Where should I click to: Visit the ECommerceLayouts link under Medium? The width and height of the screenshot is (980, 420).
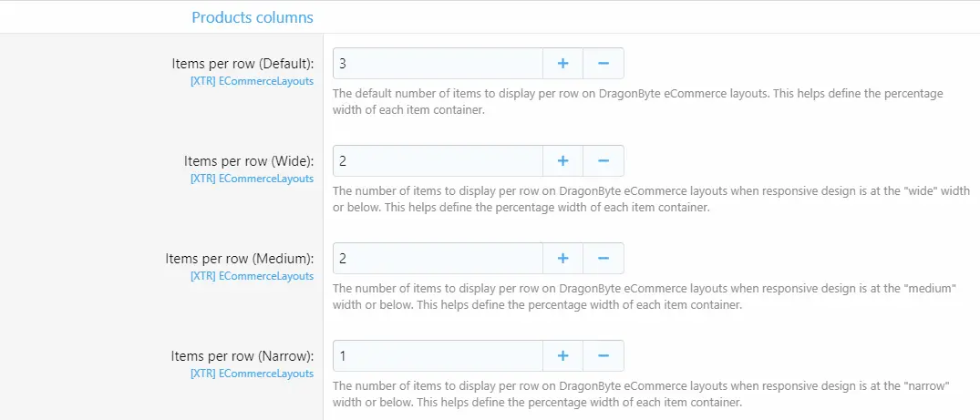[252, 276]
